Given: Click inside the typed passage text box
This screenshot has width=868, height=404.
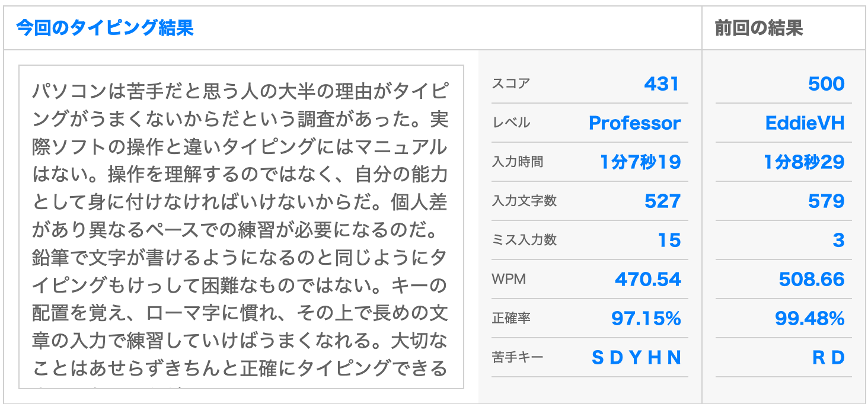Looking at the screenshot, I should 241,227.
